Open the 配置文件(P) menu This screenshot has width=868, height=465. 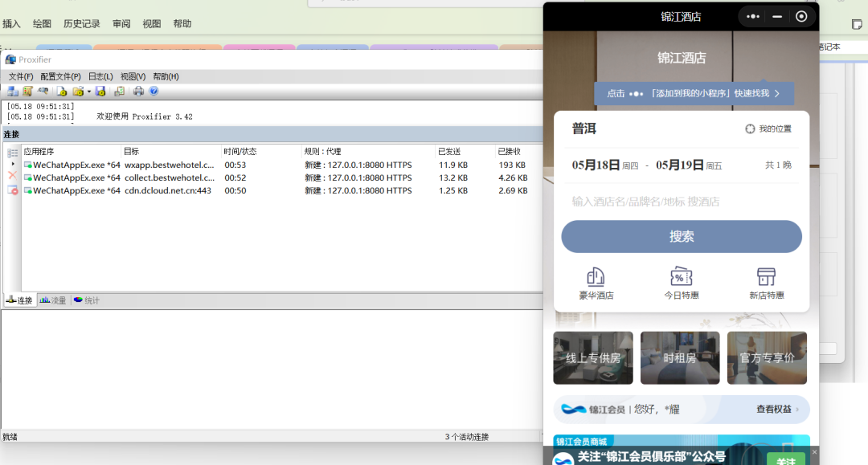coord(60,76)
